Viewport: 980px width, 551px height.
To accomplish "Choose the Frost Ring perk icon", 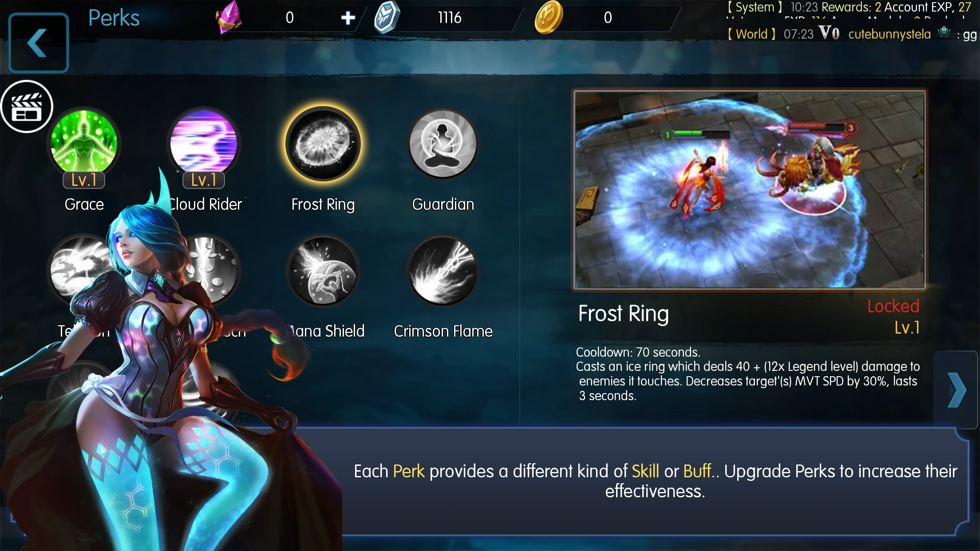I will tap(323, 143).
